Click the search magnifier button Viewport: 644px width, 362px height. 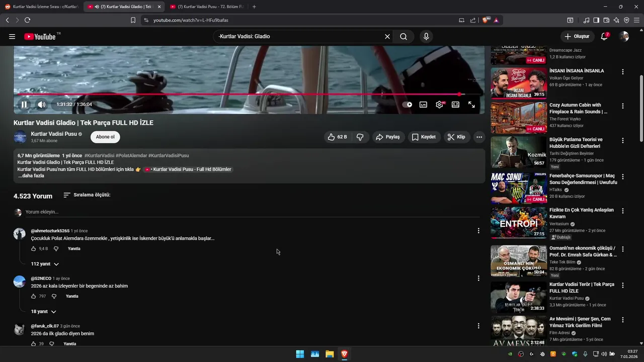coord(404,36)
